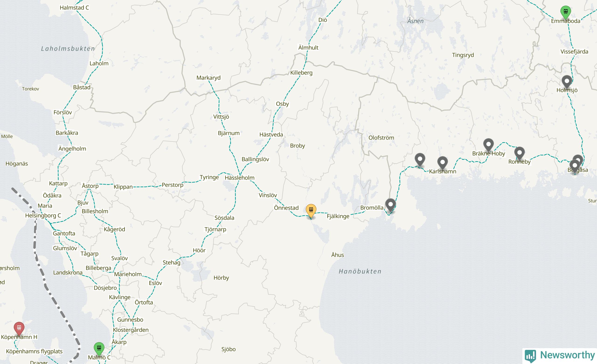Click the Hässleholm station label

[x=239, y=178]
